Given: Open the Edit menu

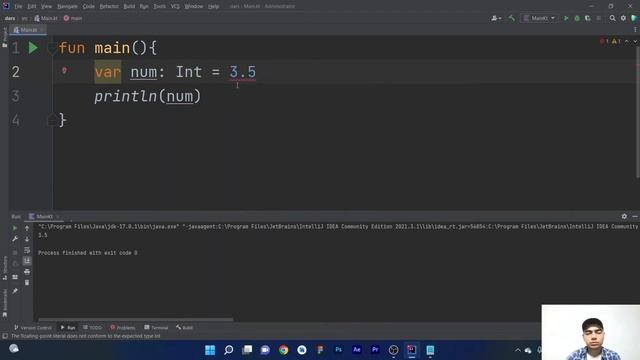Looking at the screenshot, I should pyautogui.click(x=32, y=7).
